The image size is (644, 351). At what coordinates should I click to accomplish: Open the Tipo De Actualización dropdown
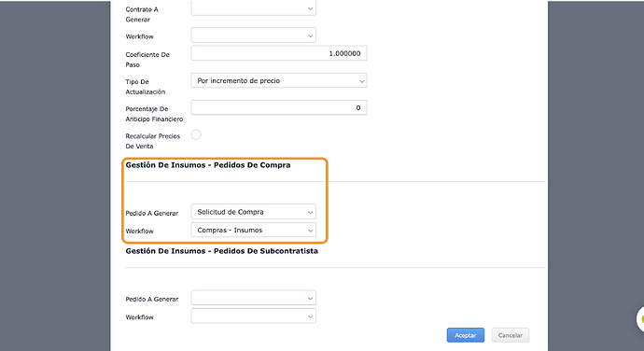279,80
